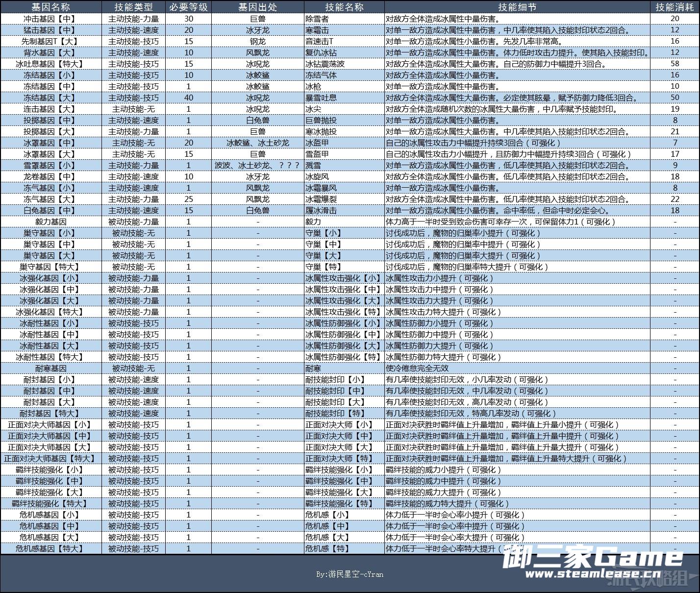The image size is (700, 593).
Task: Click the 技能类型 column header
Action: (x=133, y=7)
